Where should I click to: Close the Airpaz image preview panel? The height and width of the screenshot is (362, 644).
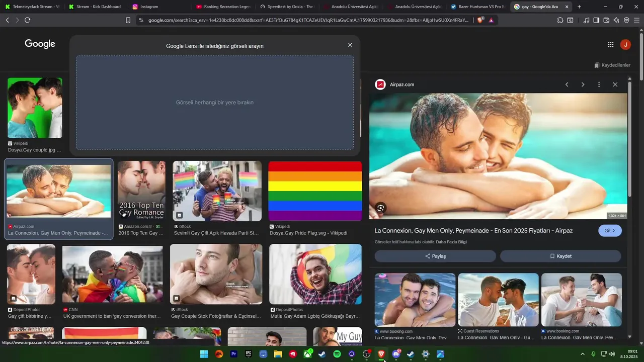(615, 84)
